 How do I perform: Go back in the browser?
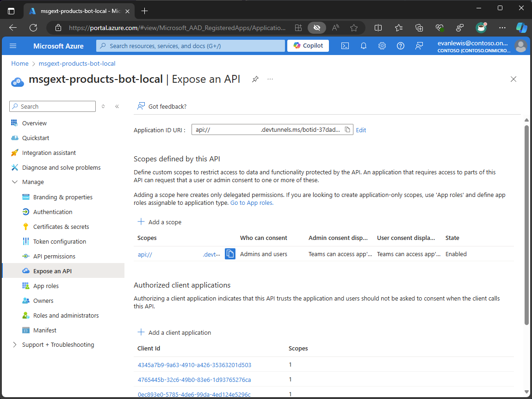13,28
